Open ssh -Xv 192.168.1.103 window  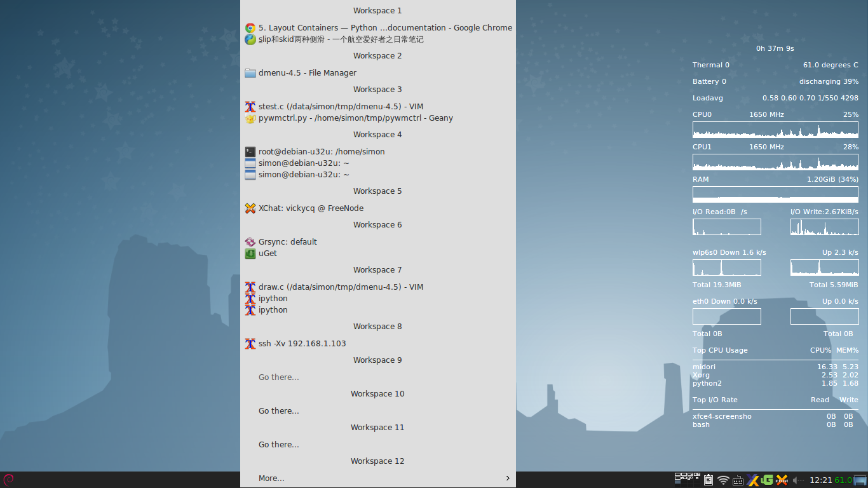pyautogui.click(x=378, y=344)
